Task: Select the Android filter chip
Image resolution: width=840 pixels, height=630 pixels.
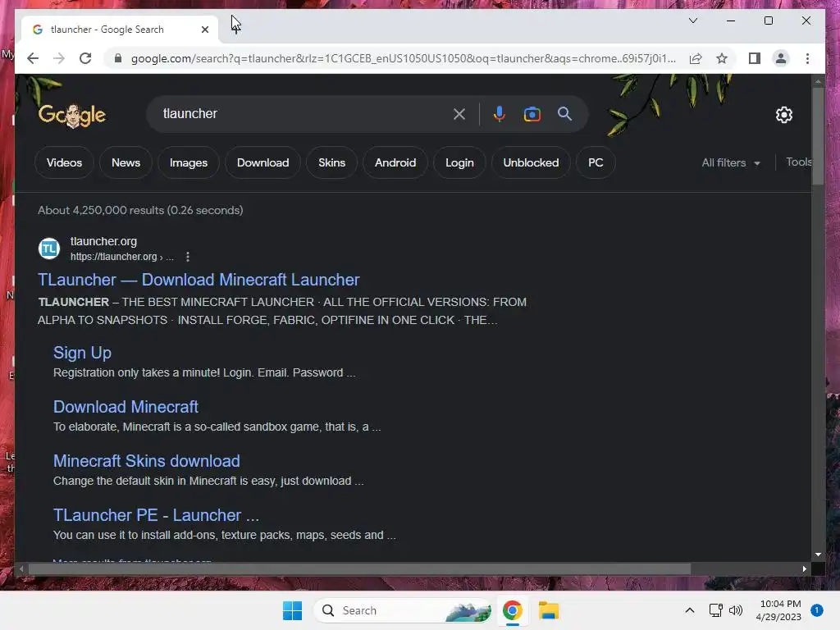Action: [395, 163]
